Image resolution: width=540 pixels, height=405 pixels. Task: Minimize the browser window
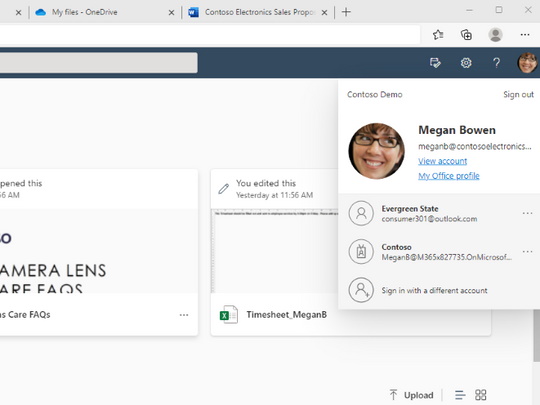469,10
